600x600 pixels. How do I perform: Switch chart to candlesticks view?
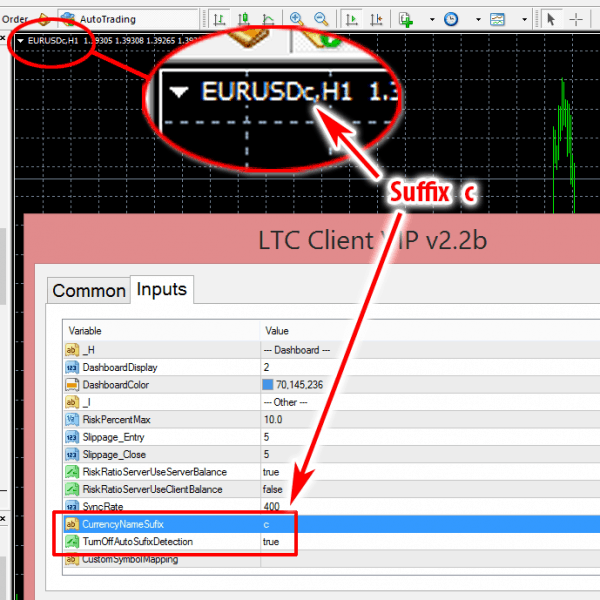coord(244,19)
